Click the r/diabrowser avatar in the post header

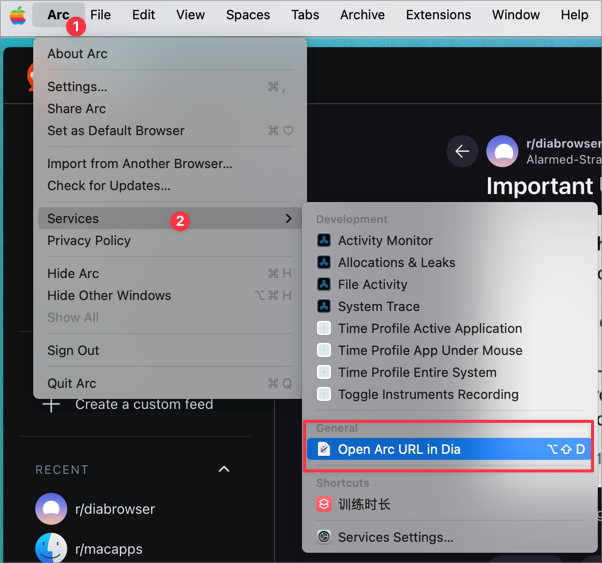(502, 151)
